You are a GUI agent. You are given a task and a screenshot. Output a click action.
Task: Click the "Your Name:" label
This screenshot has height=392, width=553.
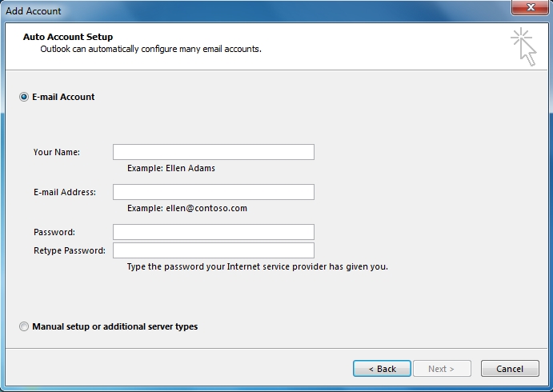tap(57, 152)
